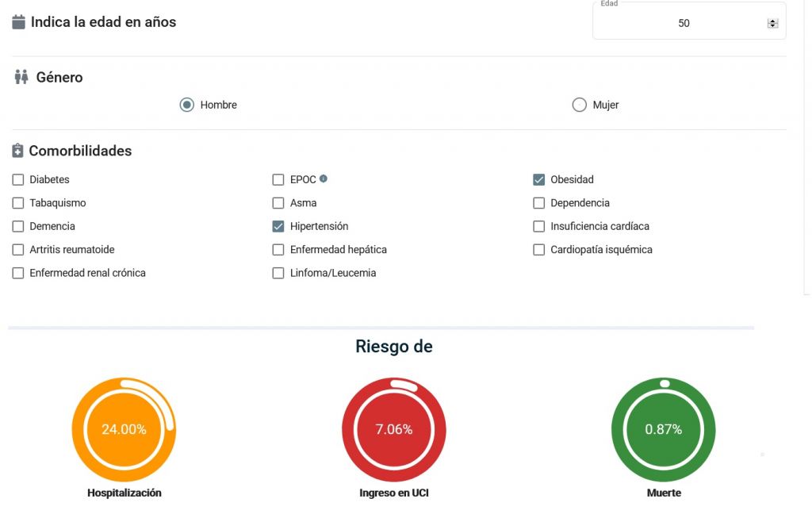Enable the Diabetes checkbox
The height and width of the screenshot is (514, 812).
[18, 180]
